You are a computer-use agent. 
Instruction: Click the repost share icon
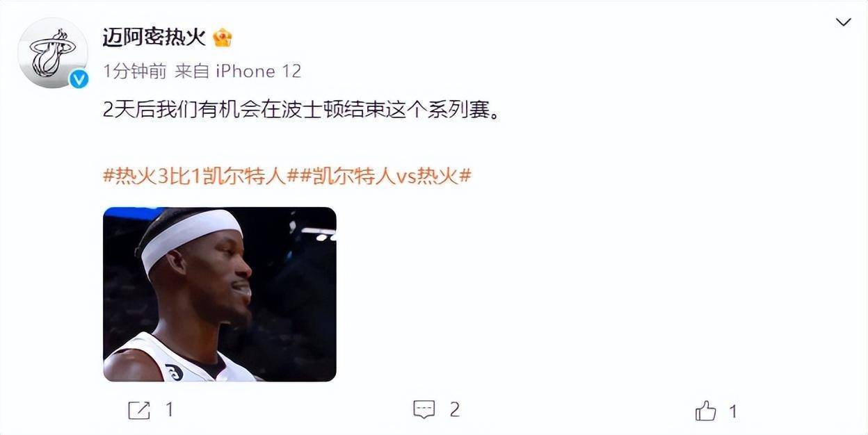tap(139, 410)
